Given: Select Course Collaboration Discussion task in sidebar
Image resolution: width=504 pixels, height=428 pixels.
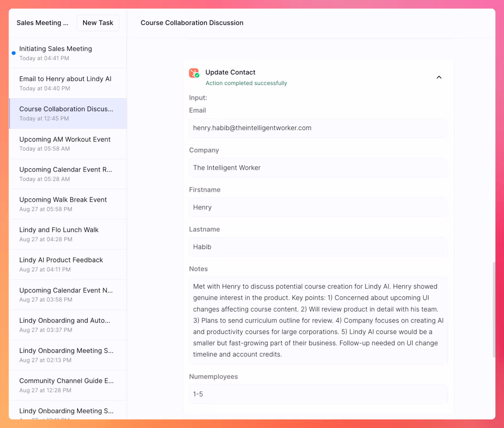Looking at the screenshot, I should 68,114.
